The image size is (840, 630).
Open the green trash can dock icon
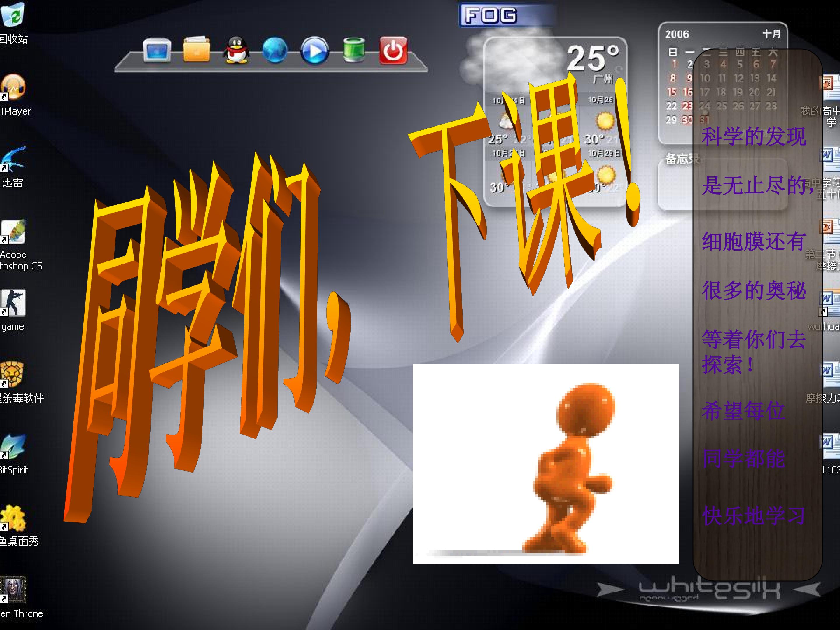pos(353,49)
